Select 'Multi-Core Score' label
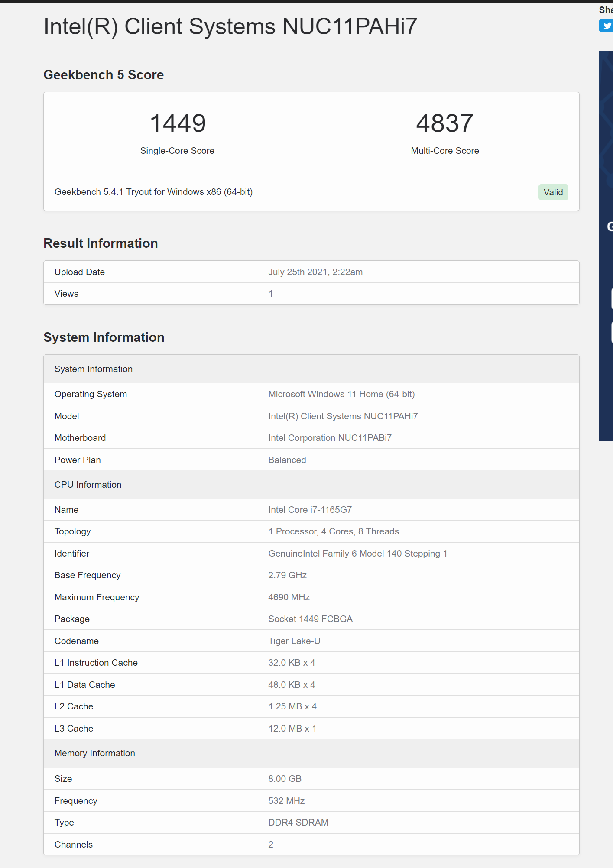Image resolution: width=613 pixels, height=868 pixels. click(x=445, y=151)
